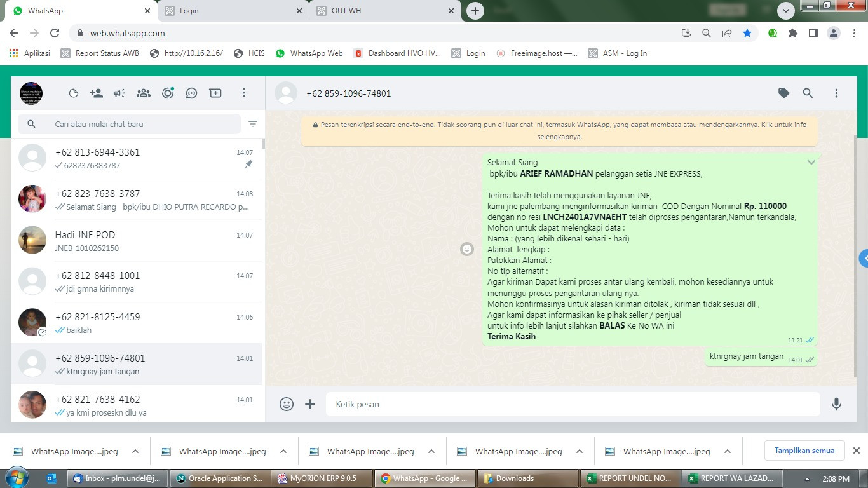
Task: Toggle the unread chats filter icon
Action: click(253, 124)
